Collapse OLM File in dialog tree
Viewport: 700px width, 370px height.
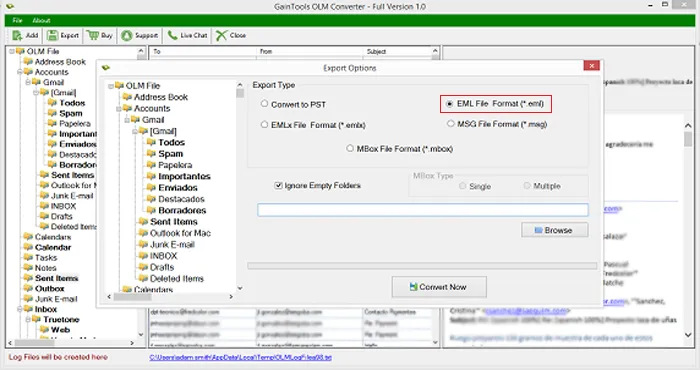tap(111, 86)
